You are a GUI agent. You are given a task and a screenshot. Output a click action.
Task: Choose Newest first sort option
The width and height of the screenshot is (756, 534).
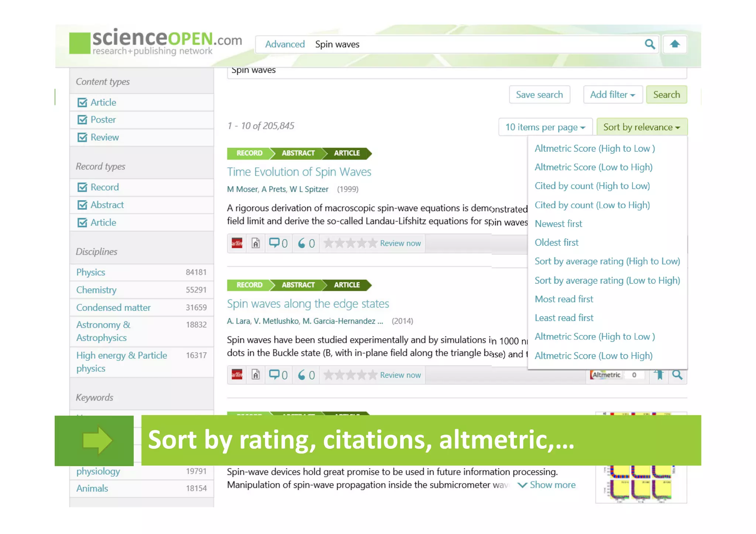(558, 224)
